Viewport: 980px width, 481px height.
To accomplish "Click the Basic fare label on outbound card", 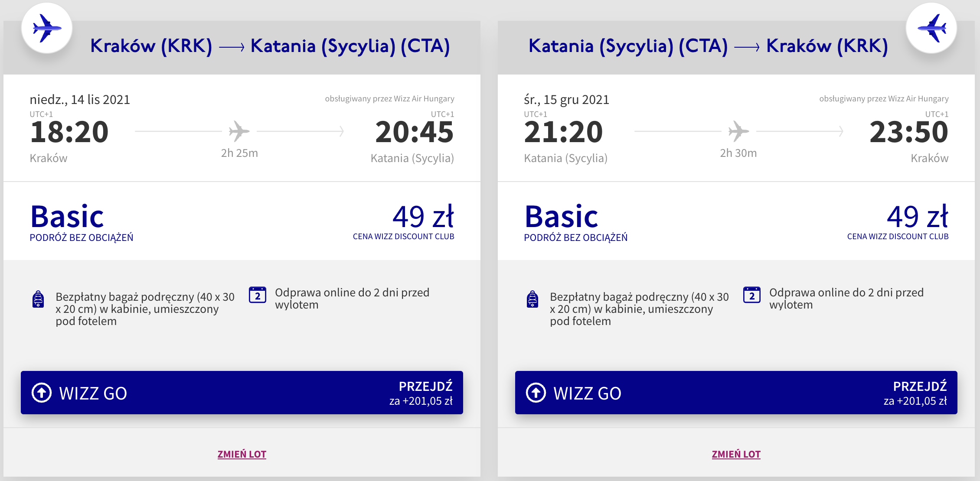I will click(67, 216).
